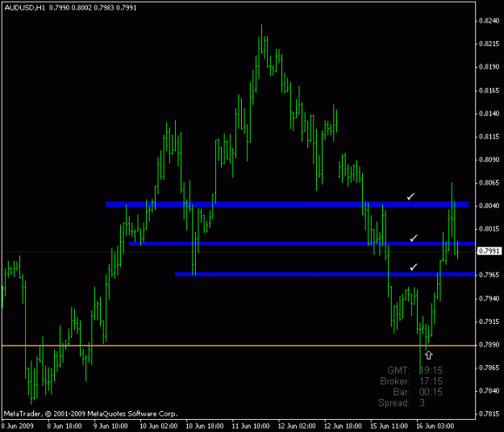Click the 0.8065 price scale label
504x432 pixels.
489,183
